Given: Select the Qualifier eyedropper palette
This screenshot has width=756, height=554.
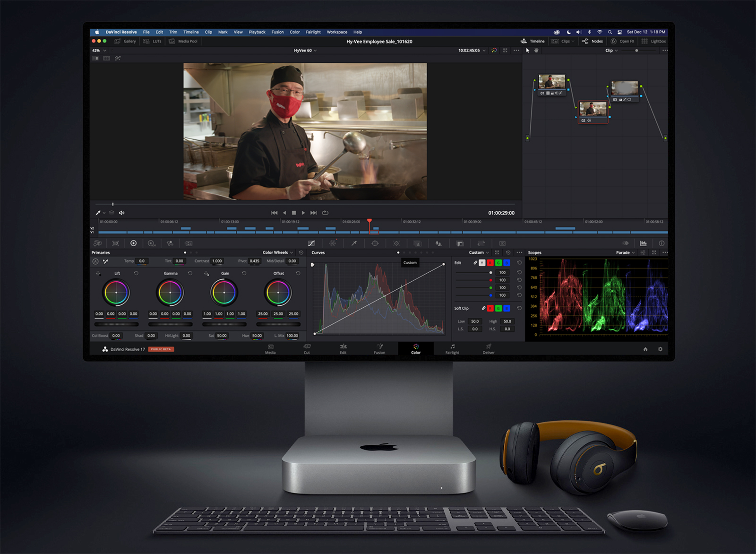Looking at the screenshot, I should pos(354,243).
